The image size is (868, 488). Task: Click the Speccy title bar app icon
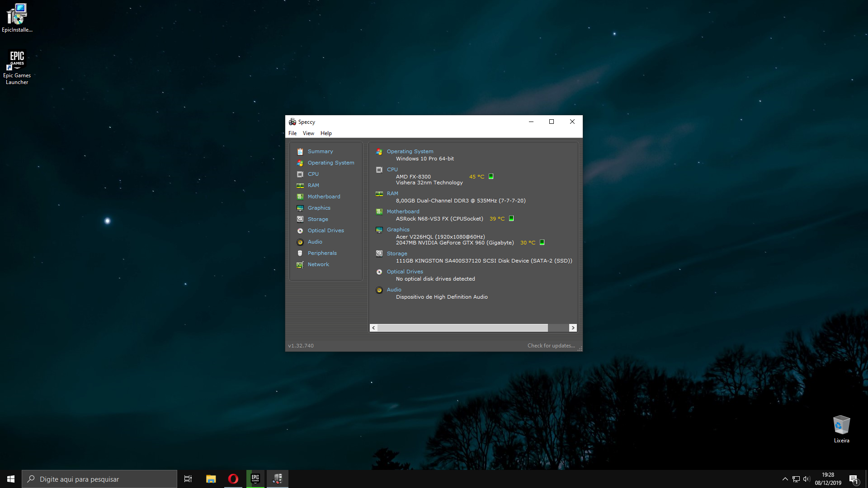tap(292, 122)
